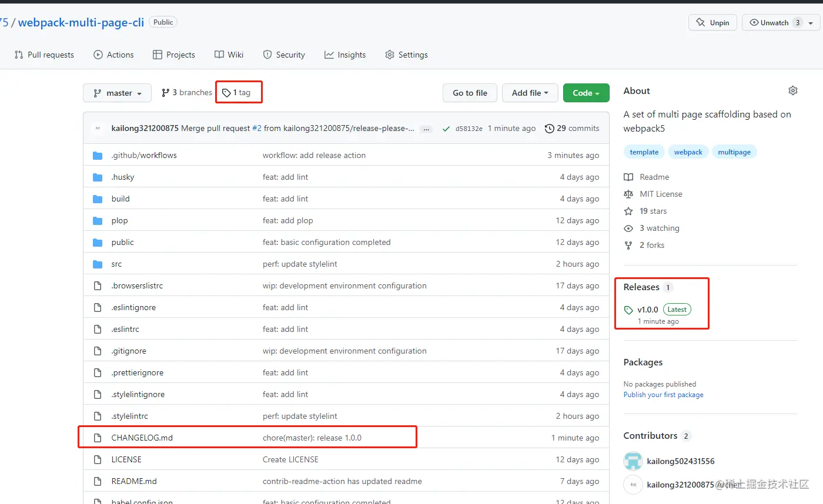Click the file icon beside CHANGELOG.md
This screenshot has height=504, width=823.
coord(98,438)
